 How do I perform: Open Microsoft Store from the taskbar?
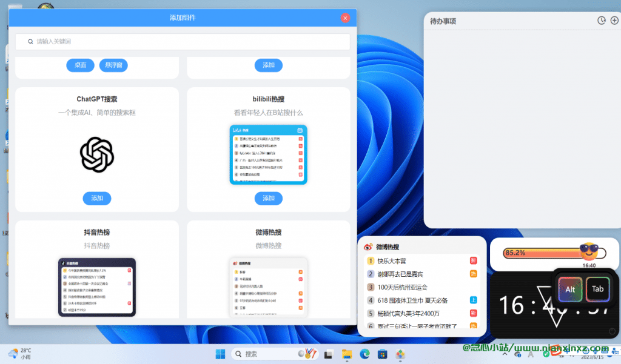[382, 354]
